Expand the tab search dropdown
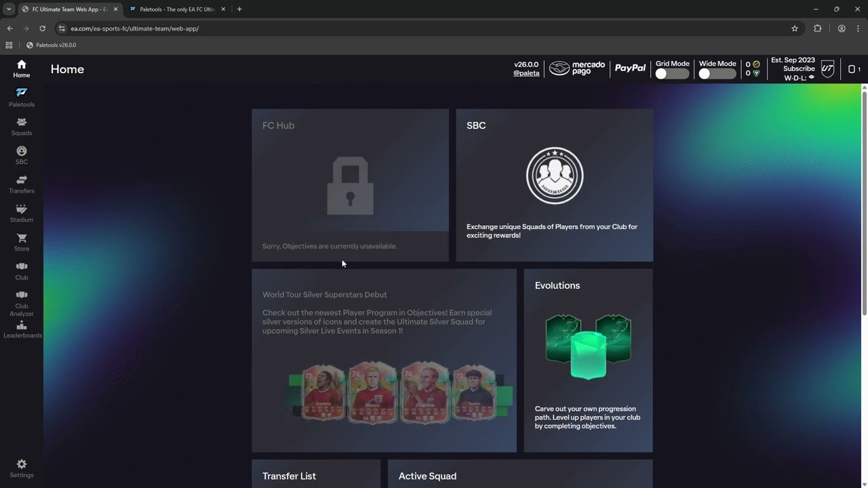 tap(9, 9)
